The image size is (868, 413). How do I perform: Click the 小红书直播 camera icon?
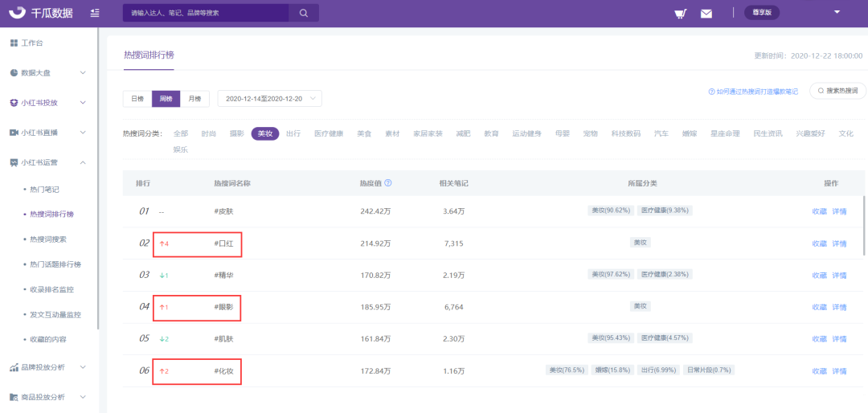click(x=14, y=133)
